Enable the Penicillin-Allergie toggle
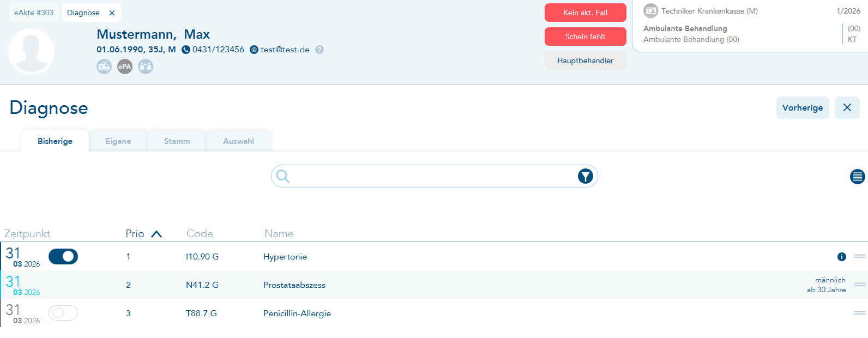Viewport: 868px width, 338px height. (63, 313)
